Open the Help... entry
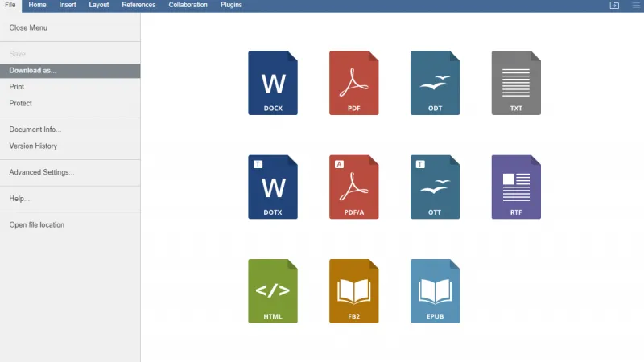 click(70, 198)
